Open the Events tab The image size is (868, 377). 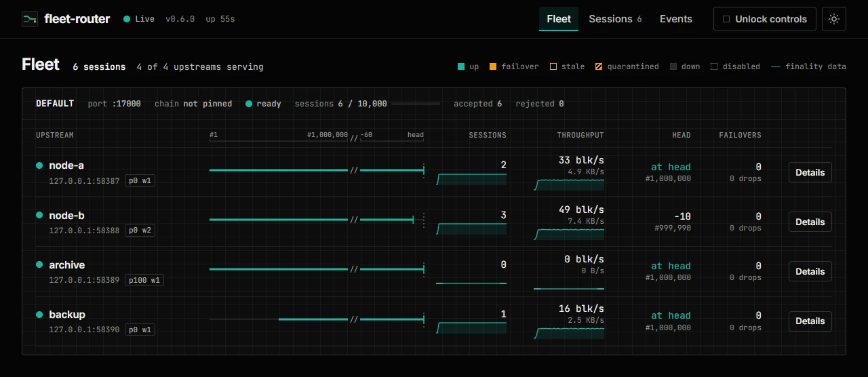point(676,19)
